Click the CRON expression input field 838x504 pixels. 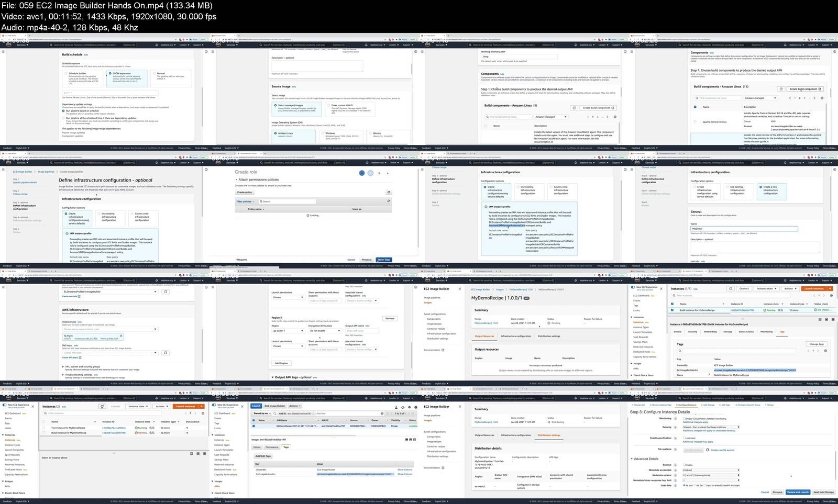point(110,93)
